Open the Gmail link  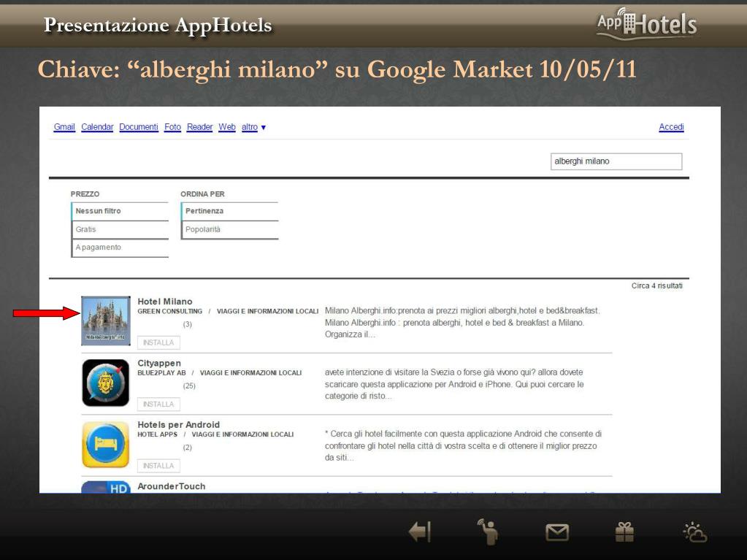(64, 127)
